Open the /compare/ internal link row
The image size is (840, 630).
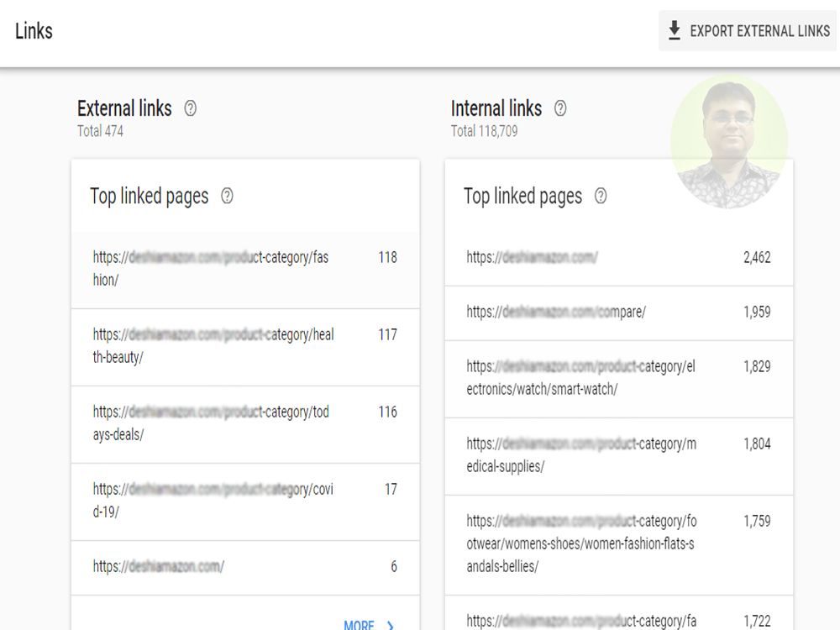619,312
